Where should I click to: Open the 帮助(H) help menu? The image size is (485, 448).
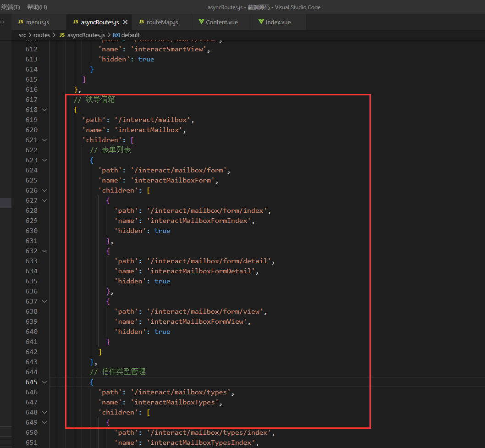(x=37, y=7)
